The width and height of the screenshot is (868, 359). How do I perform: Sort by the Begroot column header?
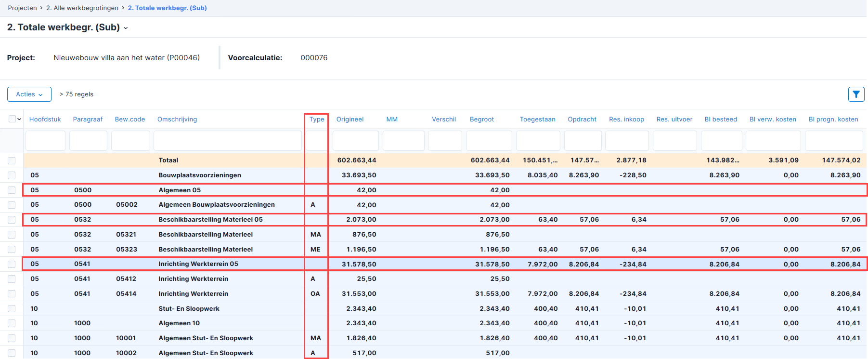(x=482, y=119)
